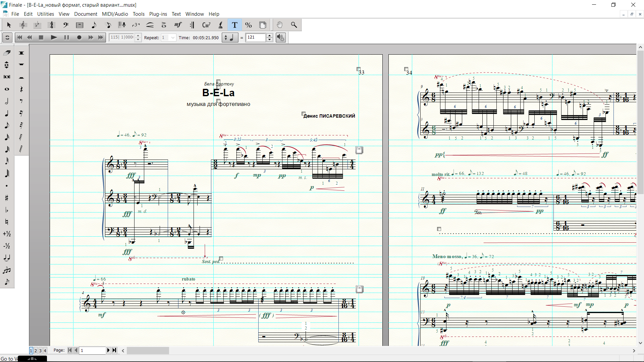Select the Key Signature tool
Screen dimensions: 644x362
[x=37, y=25]
